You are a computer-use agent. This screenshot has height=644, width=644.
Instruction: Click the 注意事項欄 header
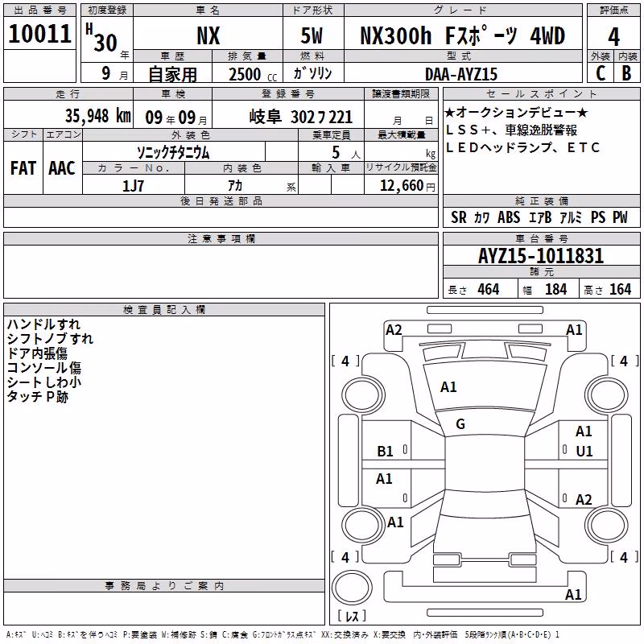[221, 238]
